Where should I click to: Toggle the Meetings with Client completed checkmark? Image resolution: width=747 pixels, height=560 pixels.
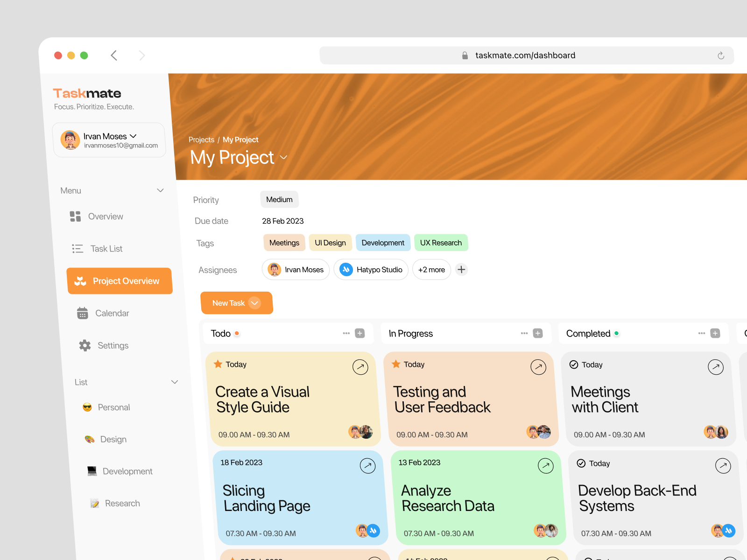(x=574, y=364)
